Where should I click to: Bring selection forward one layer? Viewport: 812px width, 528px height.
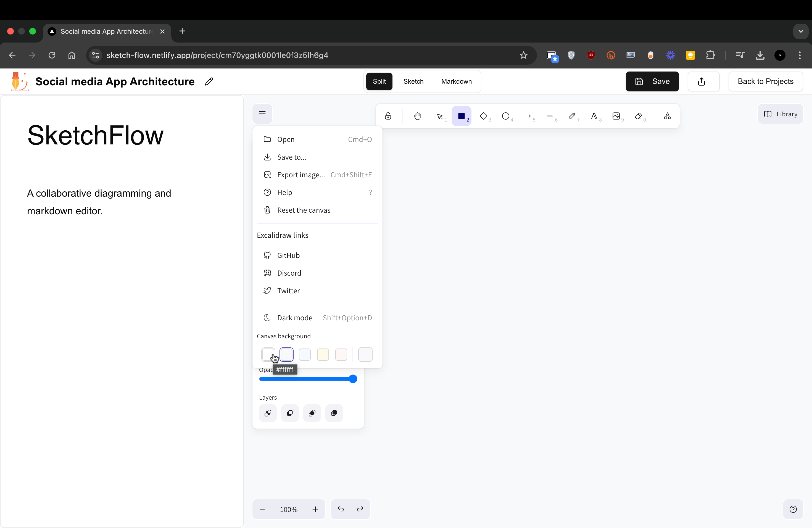click(x=312, y=413)
